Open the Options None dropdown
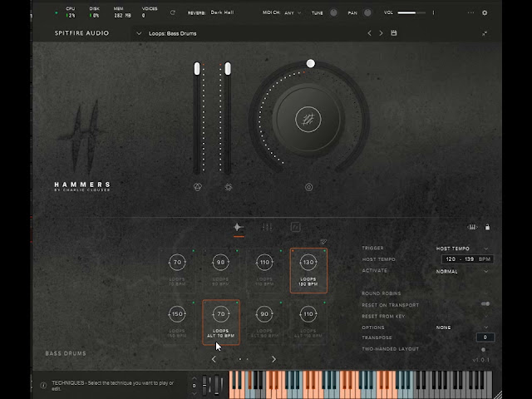The height and width of the screenshot is (399, 532). (462, 328)
